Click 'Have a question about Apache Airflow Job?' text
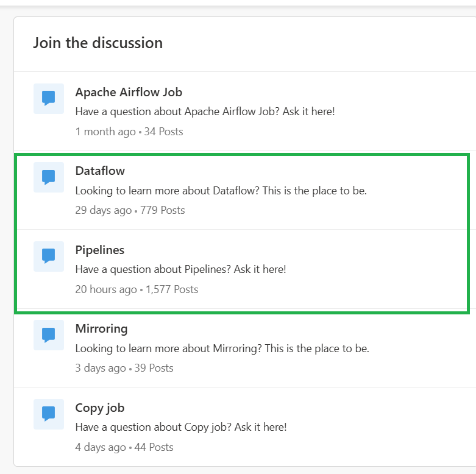Screen dimensions: 476x474 point(205,111)
